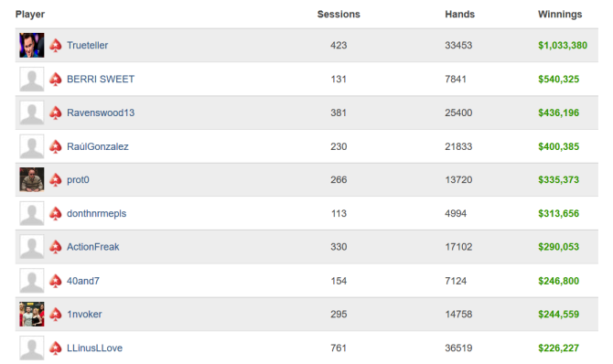The height and width of the screenshot is (364, 613).
Task: Open prot0's avatar photo
Action: coord(32,180)
